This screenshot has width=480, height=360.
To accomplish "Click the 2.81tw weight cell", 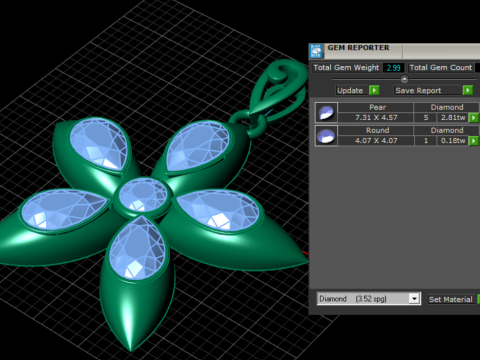I will tap(453, 118).
